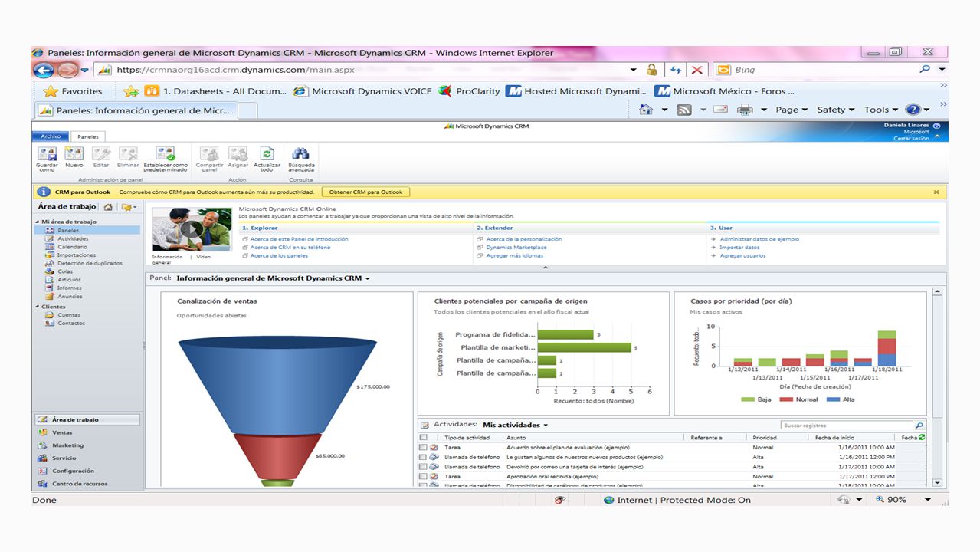Image resolution: width=980 pixels, height=552 pixels.
Task: Click the Compartir panel ribbon icon
Action: (x=209, y=154)
